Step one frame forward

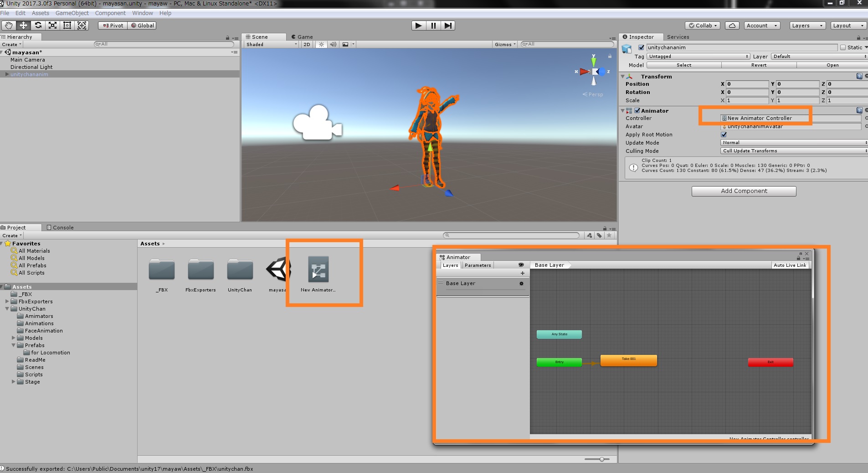448,26
